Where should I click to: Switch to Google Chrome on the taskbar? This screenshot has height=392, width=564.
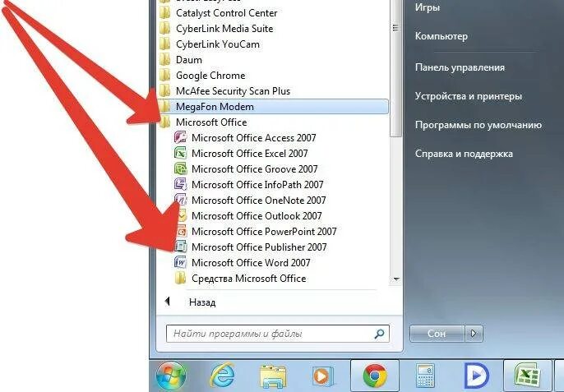click(374, 376)
